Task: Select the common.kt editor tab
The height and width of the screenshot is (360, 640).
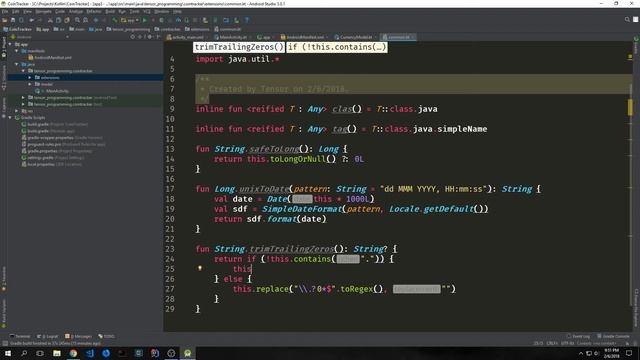Action: click(x=398, y=37)
